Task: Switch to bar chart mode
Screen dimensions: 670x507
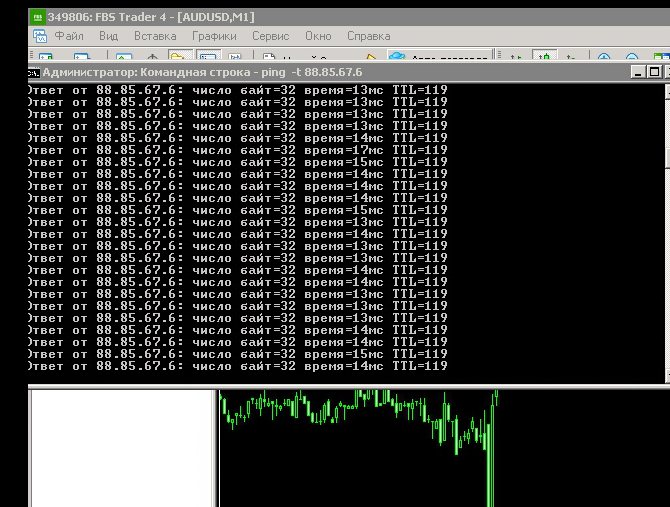Action: coord(516,56)
